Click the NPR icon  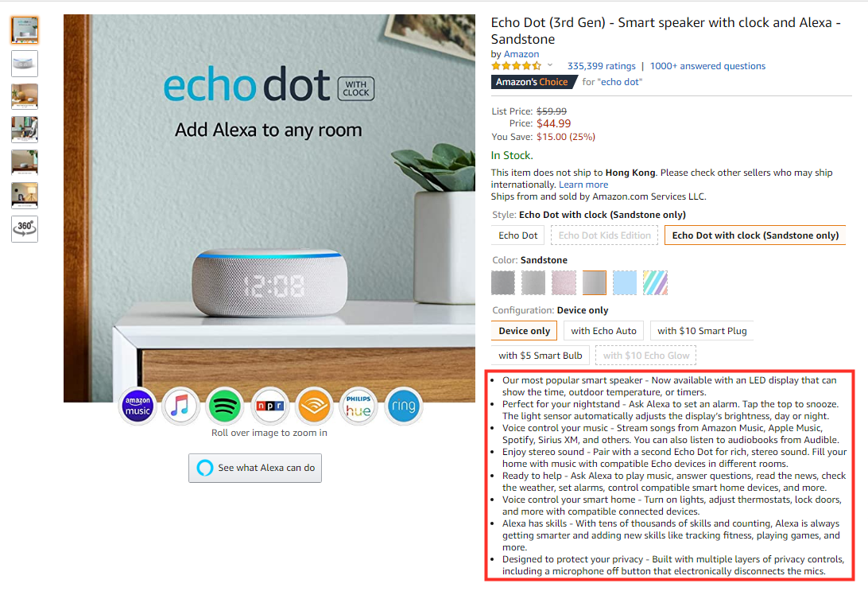(269, 406)
